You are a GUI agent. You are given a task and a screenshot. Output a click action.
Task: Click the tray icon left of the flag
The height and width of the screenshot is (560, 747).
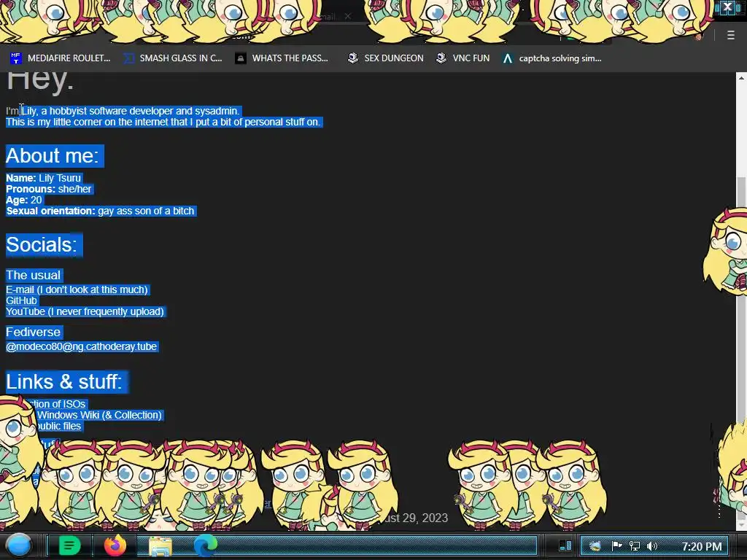pos(595,545)
